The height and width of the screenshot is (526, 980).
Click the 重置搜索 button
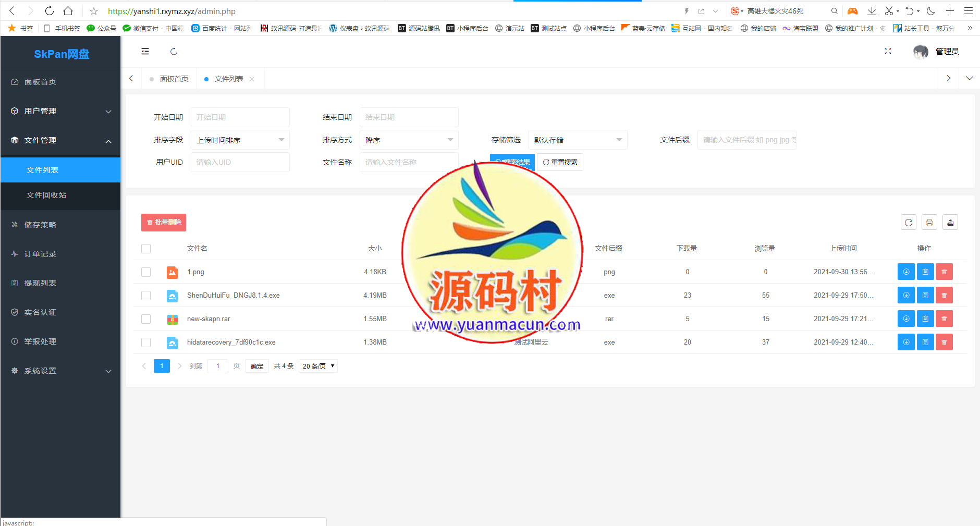click(560, 162)
